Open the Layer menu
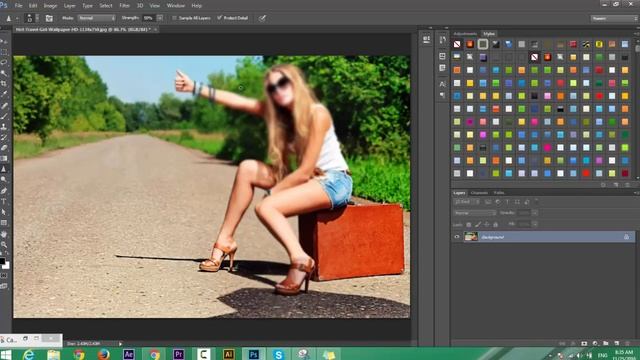640x360 pixels. point(70,6)
